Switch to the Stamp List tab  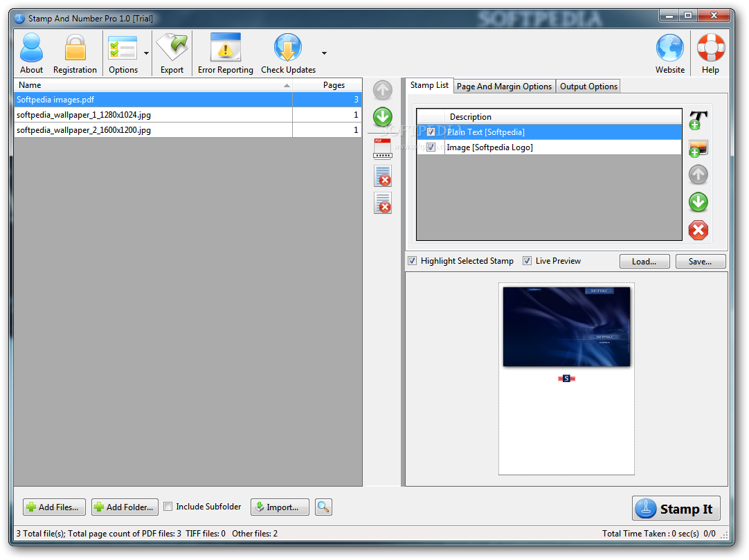(429, 85)
